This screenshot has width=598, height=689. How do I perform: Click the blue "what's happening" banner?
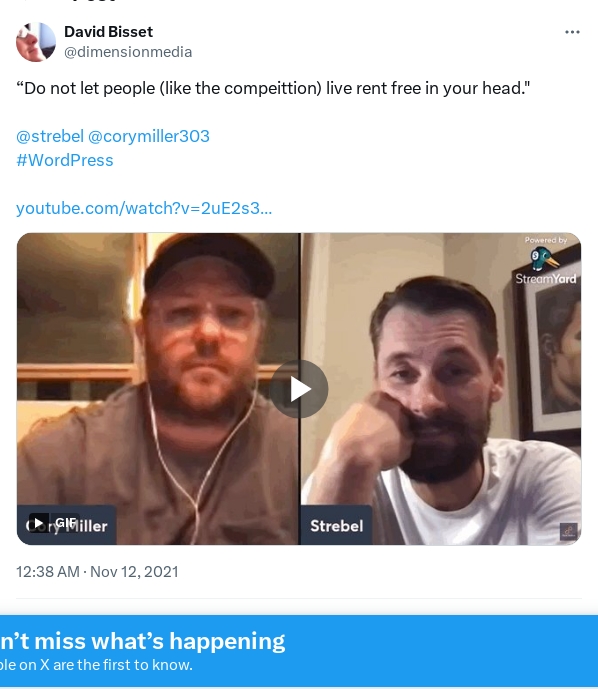(x=299, y=651)
